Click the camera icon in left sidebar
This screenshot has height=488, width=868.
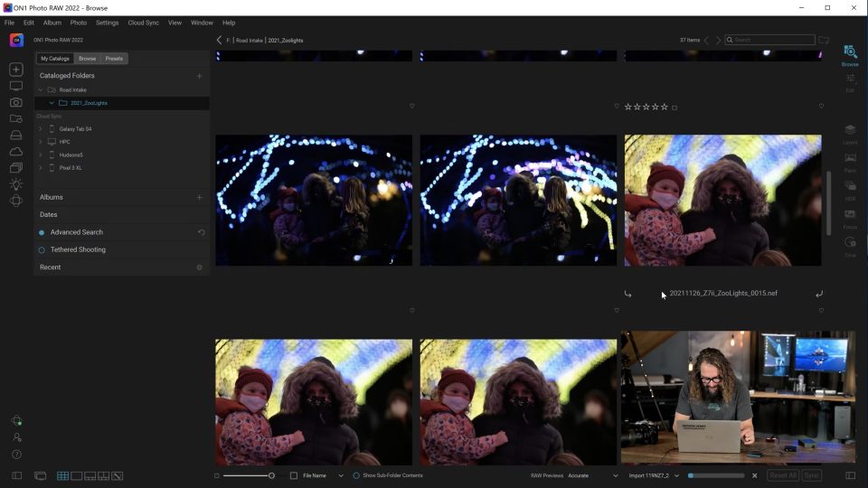click(x=16, y=102)
